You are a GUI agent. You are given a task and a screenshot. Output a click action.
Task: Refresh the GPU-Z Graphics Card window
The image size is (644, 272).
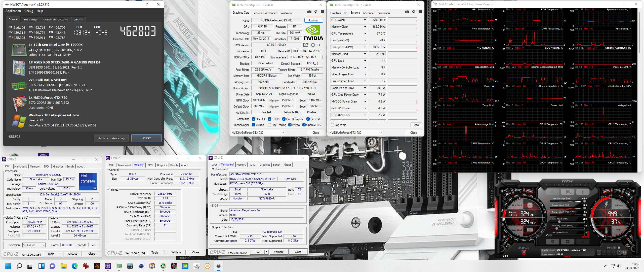click(316, 12)
